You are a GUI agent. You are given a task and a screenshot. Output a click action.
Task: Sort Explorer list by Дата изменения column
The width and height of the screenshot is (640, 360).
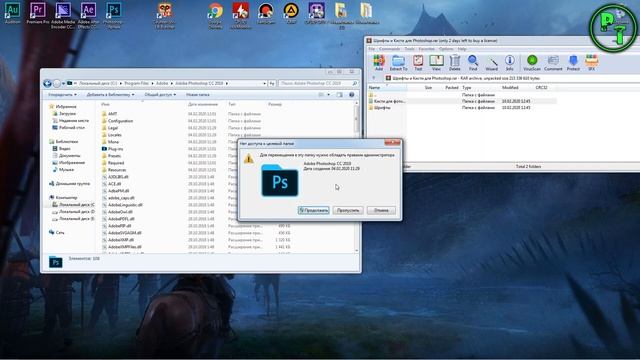click(203, 104)
